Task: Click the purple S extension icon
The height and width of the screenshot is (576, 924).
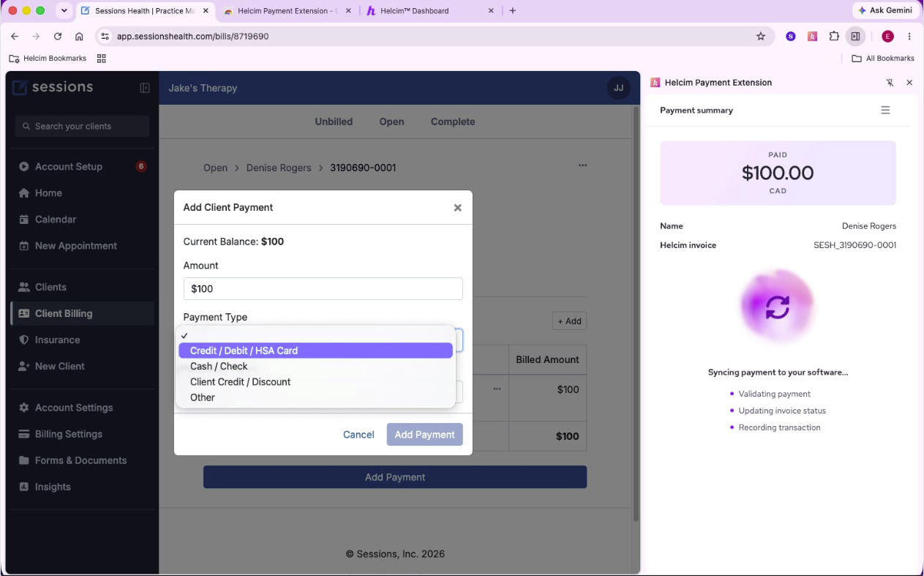Action: 791,36
